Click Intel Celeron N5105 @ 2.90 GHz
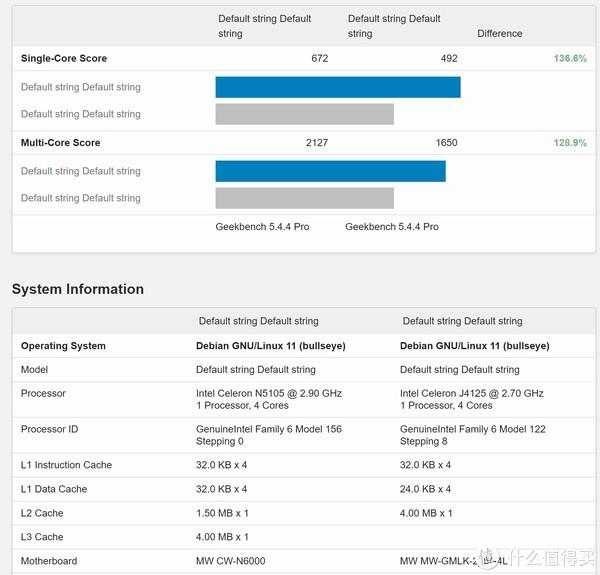The image size is (600, 575). [x=269, y=393]
